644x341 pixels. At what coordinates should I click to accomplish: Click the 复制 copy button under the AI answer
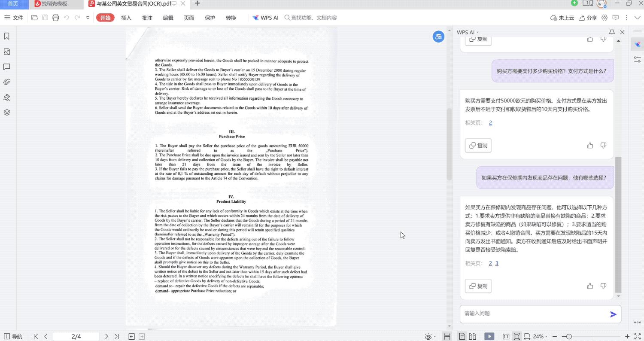(478, 286)
